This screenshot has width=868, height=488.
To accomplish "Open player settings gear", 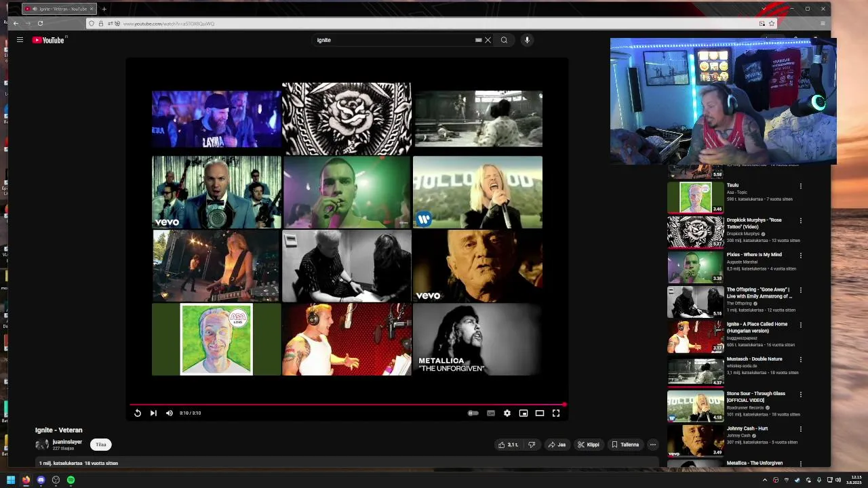I will [x=507, y=413].
